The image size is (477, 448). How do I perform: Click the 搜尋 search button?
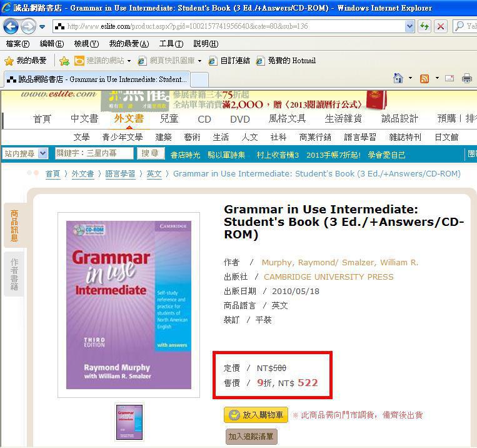point(151,153)
